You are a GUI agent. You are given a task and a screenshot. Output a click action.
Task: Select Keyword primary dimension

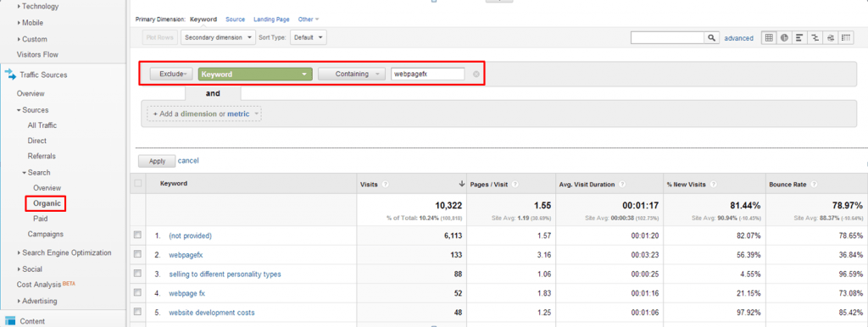[x=203, y=19]
